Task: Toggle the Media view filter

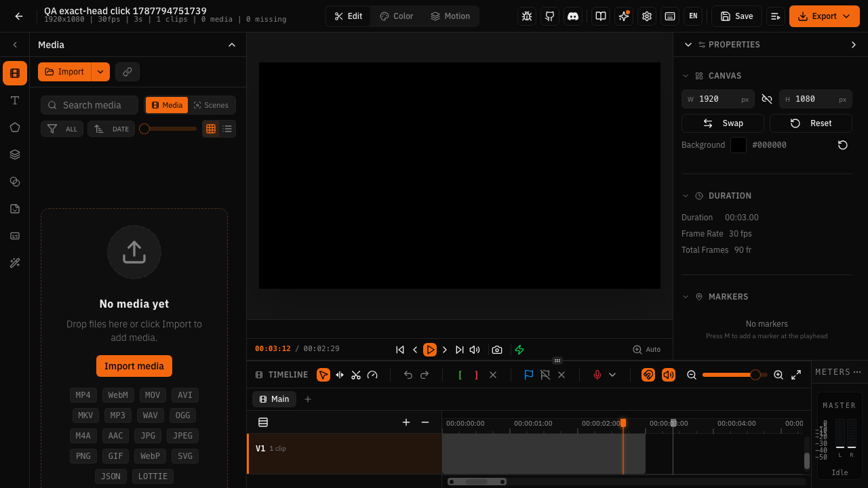Action: click(167, 105)
